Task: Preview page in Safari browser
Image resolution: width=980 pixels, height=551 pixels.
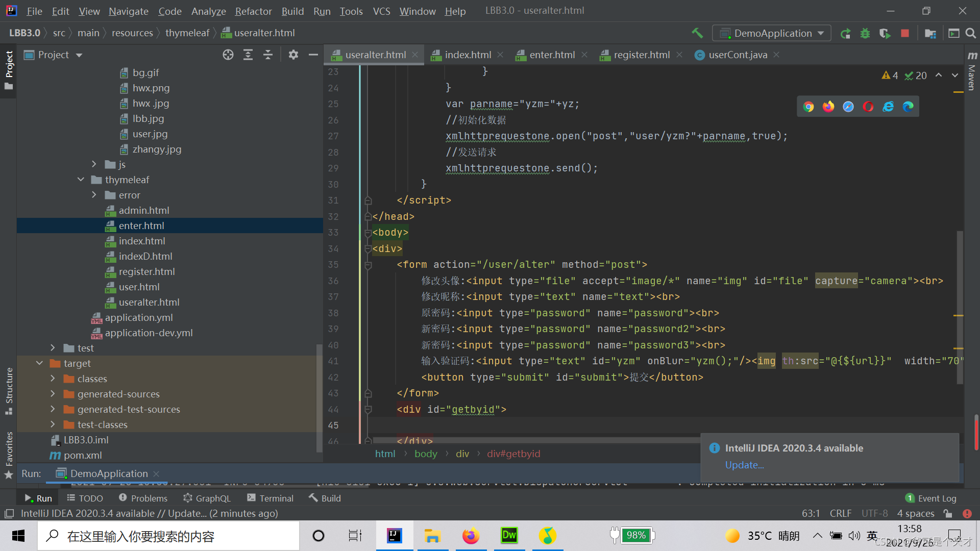Action: pos(848,107)
